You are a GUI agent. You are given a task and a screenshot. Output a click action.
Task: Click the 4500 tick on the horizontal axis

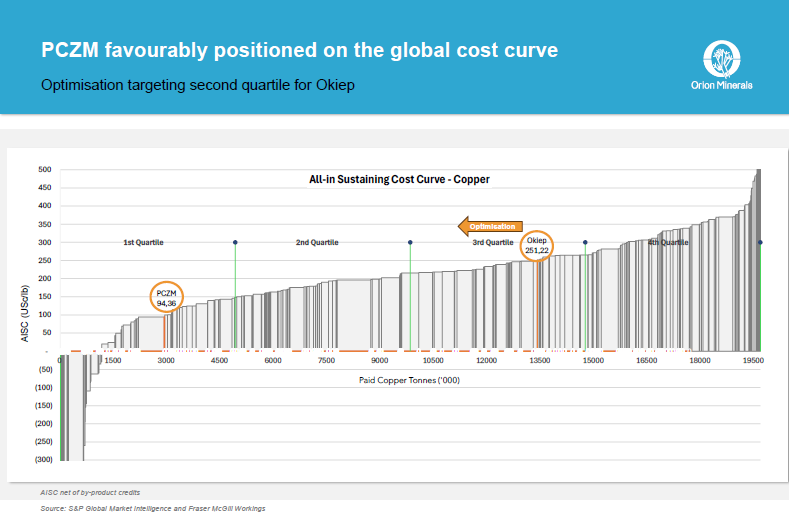[x=219, y=361]
